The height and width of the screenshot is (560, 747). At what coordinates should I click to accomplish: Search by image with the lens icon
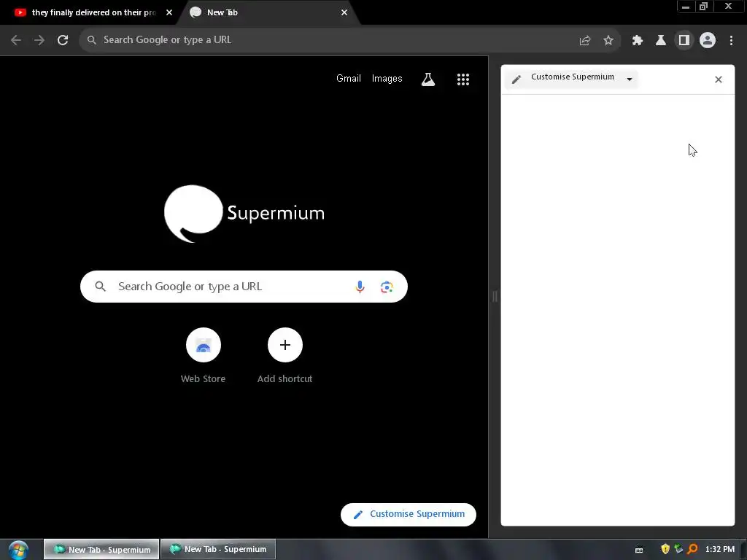pyautogui.click(x=387, y=287)
